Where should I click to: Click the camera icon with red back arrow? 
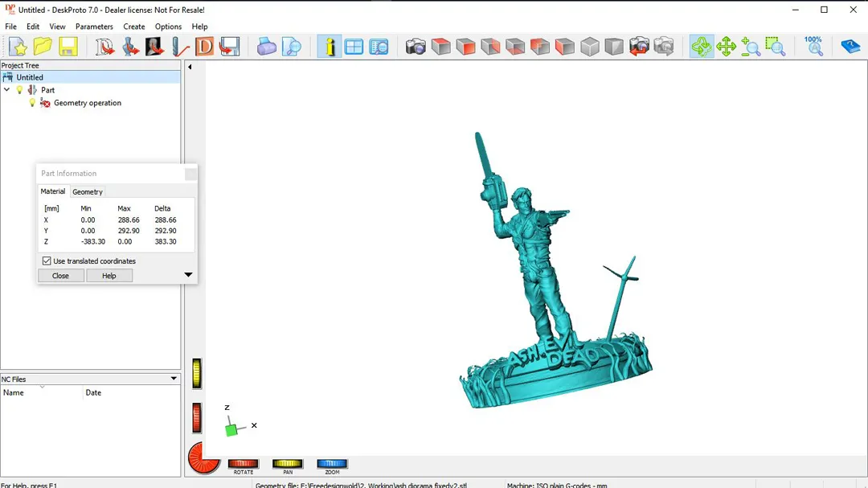pos(639,47)
